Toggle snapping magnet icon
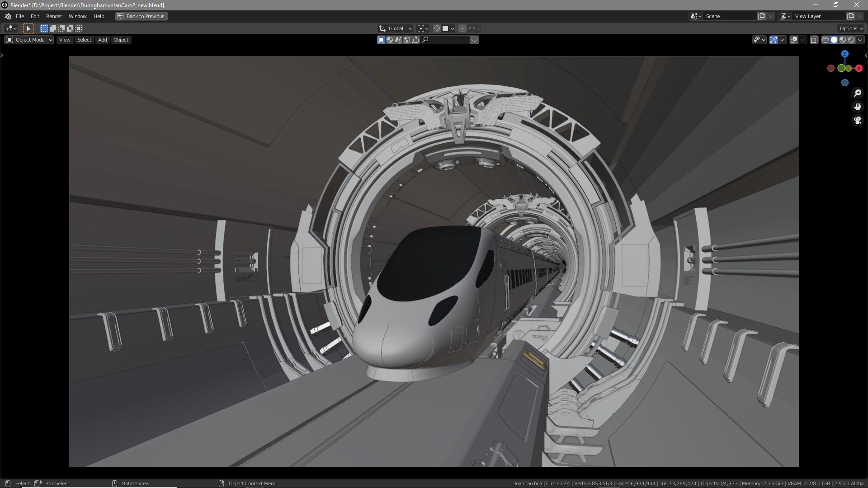The image size is (868, 488). 436,28
